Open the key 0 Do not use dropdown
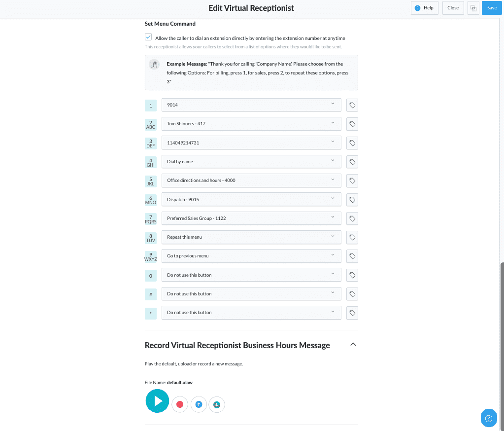The width and height of the screenshot is (504, 431). (x=251, y=275)
